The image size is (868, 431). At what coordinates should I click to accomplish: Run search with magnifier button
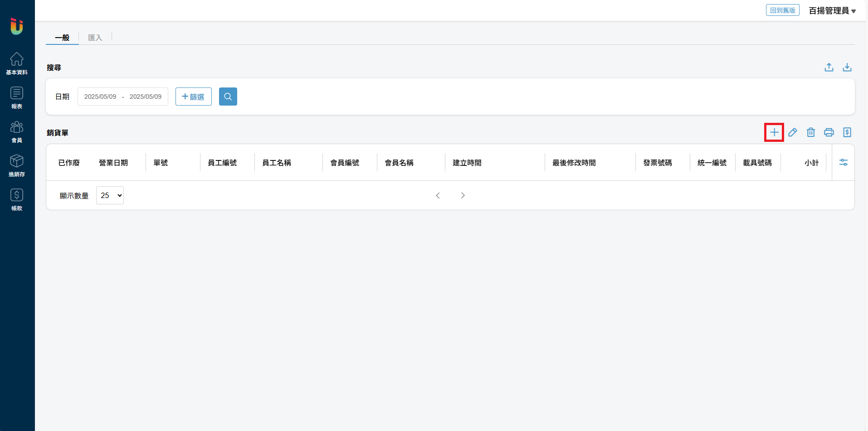228,97
